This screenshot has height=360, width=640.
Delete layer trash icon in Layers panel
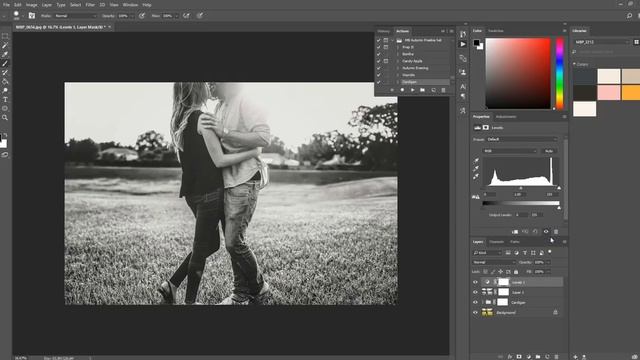coord(556,357)
